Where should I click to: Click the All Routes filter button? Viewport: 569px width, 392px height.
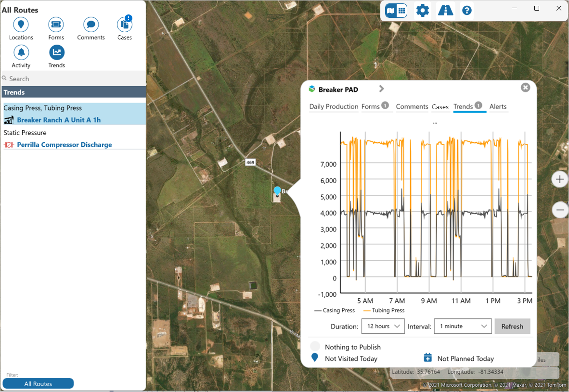coord(38,383)
